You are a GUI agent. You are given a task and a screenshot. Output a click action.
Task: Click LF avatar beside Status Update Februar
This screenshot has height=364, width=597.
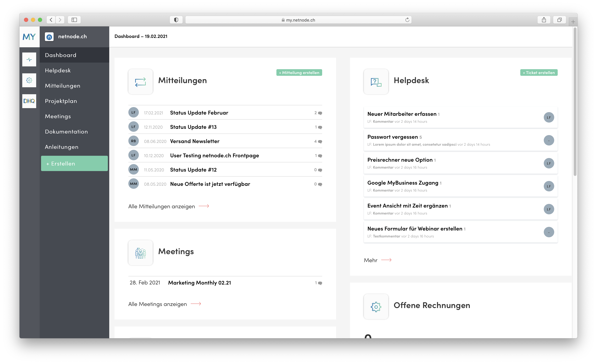click(133, 112)
